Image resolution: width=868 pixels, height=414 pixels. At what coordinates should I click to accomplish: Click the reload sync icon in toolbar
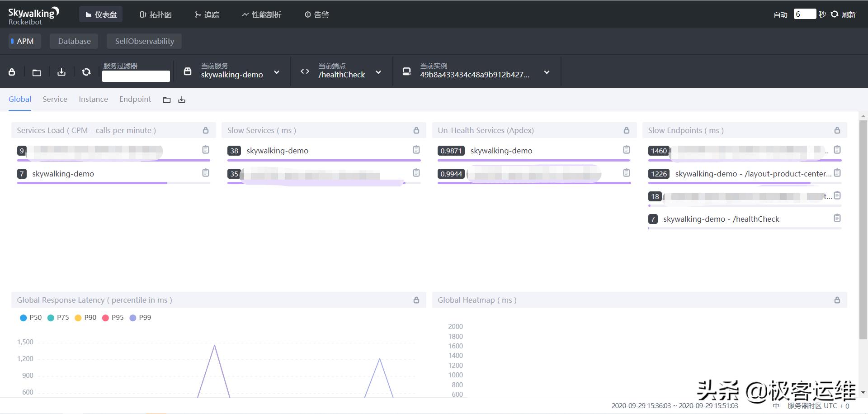click(x=86, y=72)
